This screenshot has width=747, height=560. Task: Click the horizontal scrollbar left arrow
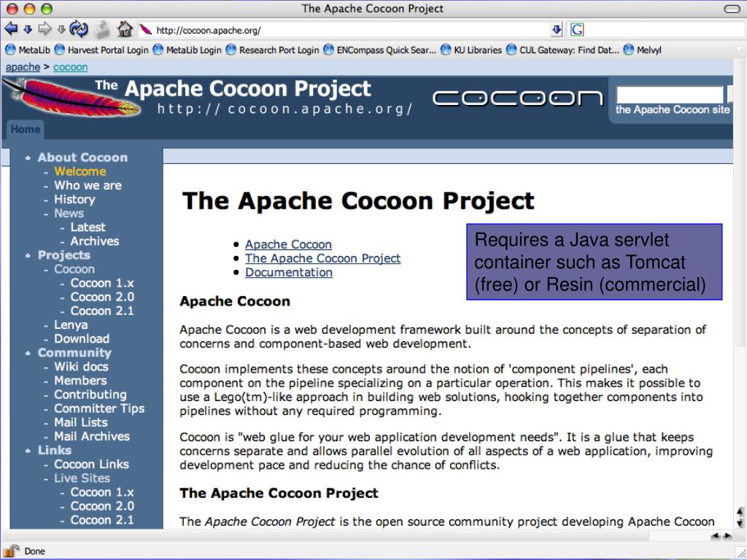click(x=715, y=536)
